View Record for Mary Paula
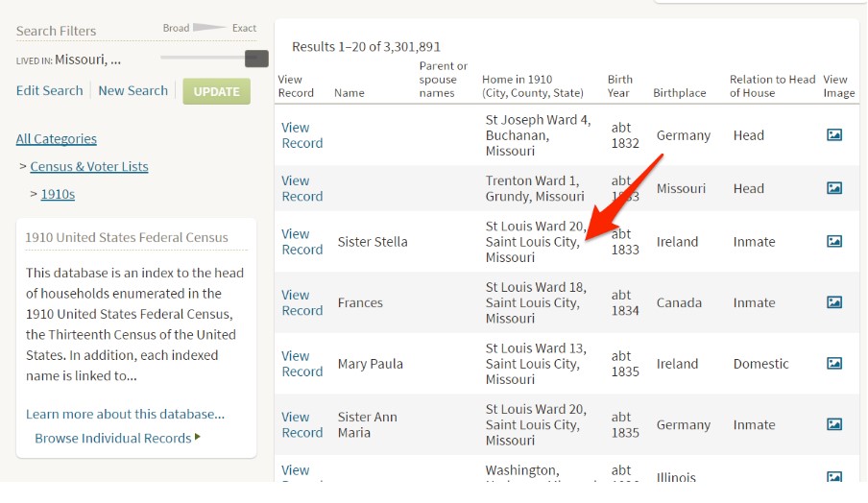 [x=302, y=363]
